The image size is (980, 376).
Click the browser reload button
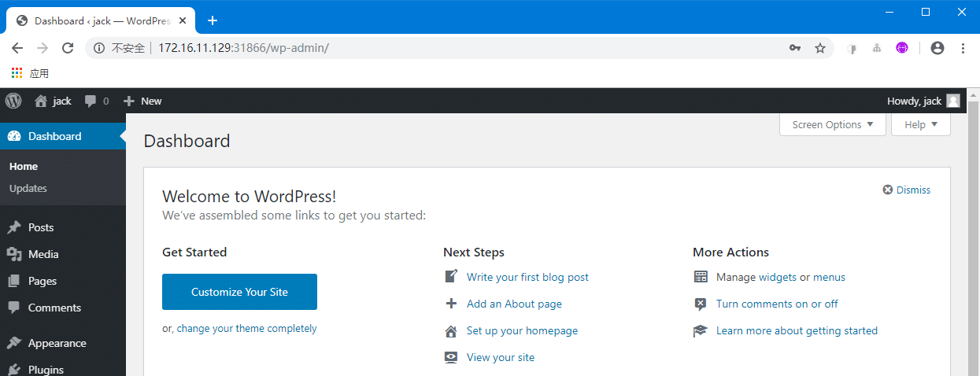pyautogui.click(x=68, y=48)
